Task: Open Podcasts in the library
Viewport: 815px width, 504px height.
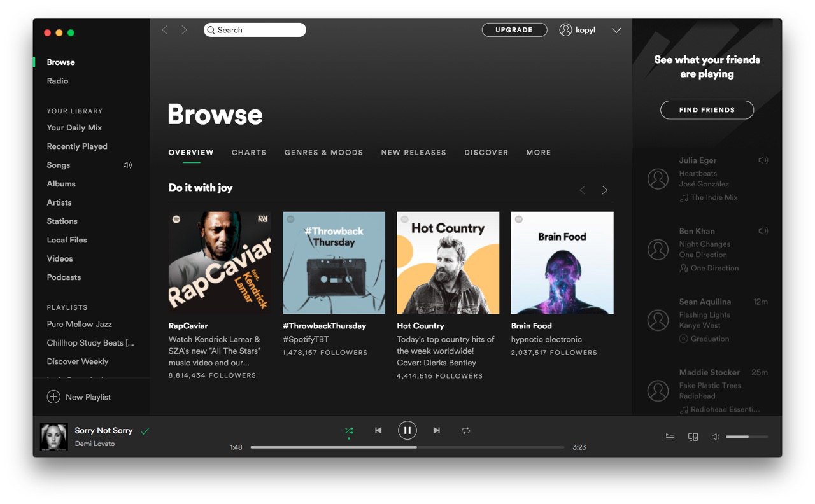Action: (x=64, y=277)
